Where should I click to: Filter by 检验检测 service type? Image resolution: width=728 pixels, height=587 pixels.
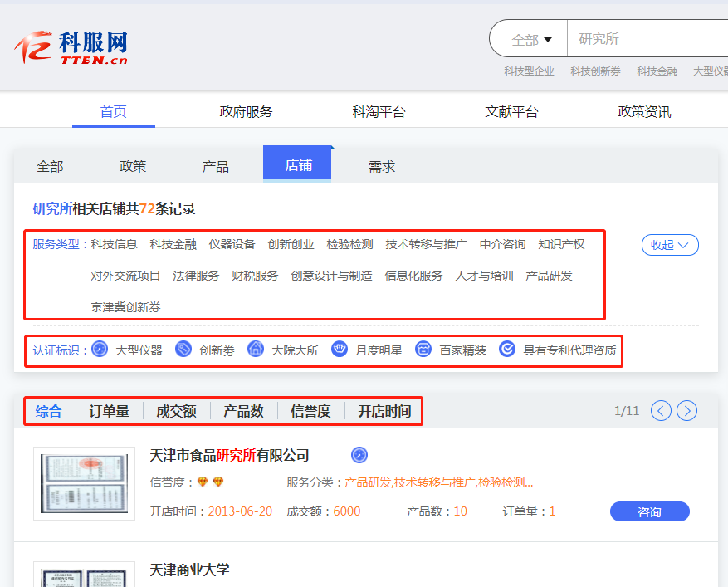(x=350, y=244)
